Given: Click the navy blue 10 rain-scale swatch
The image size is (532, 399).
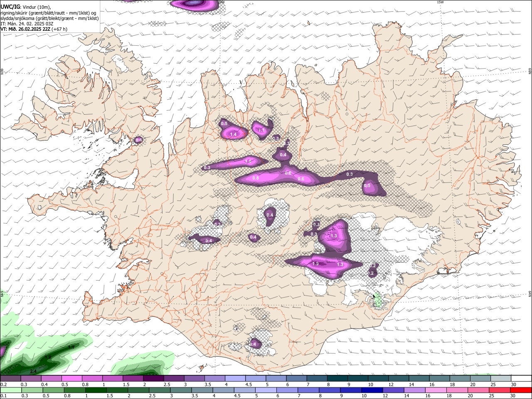Looking at the screenshot, I should 372,390.
